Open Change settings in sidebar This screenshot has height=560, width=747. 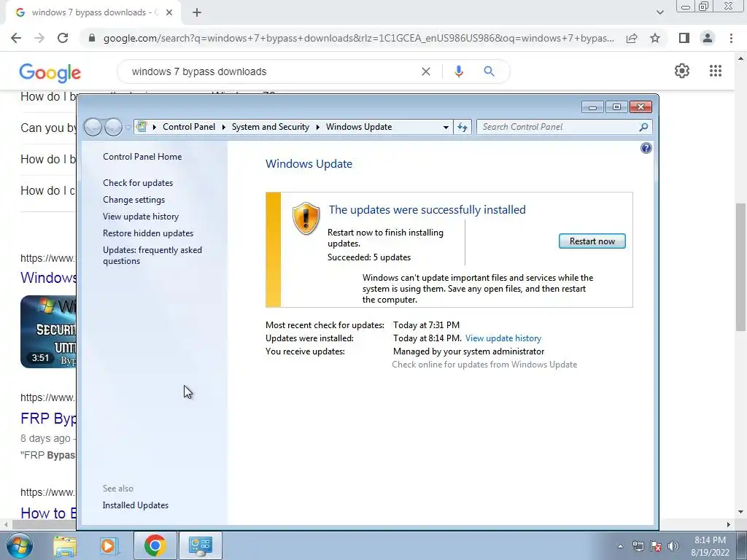134,200
